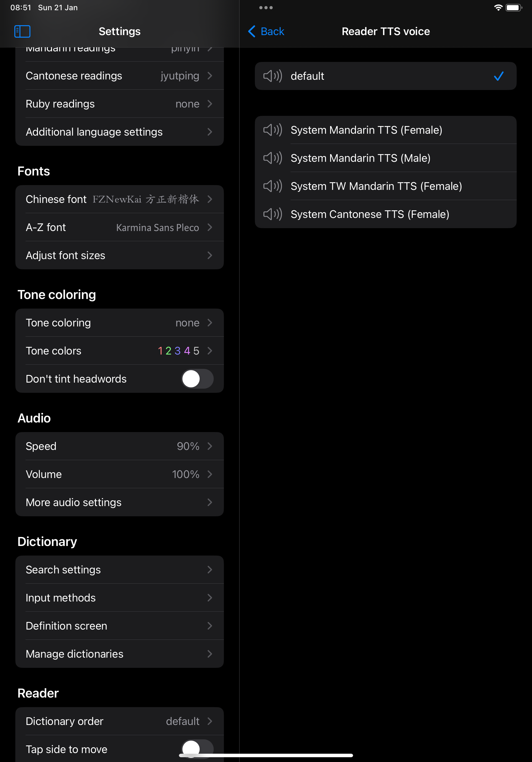Image resolution: width=532 pixels, height=762 pixels.
Task: Play speaker icon for System Mandarin TTS (Female)
Action: [x=272, y=130]
